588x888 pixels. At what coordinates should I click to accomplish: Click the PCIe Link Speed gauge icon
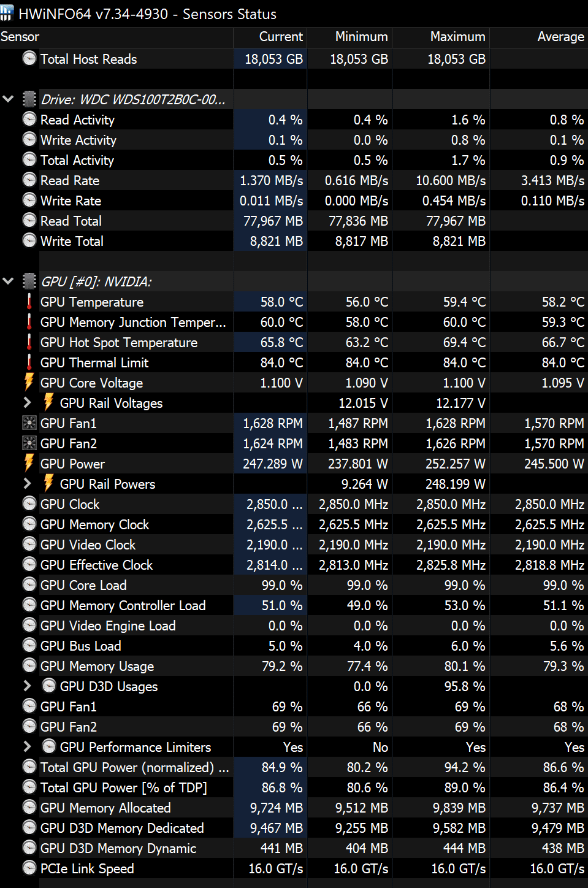tap(29, 868)
